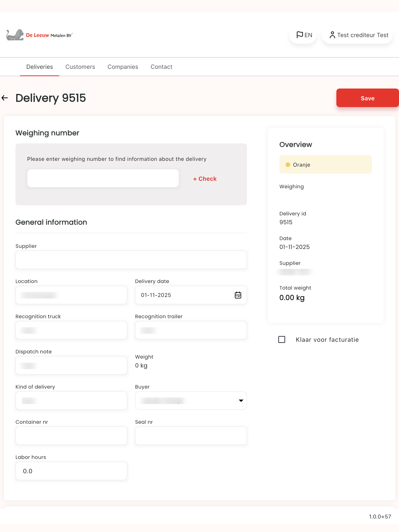Click the Delivery 9515 page heading
399x532 pixels.
point(50,98)
